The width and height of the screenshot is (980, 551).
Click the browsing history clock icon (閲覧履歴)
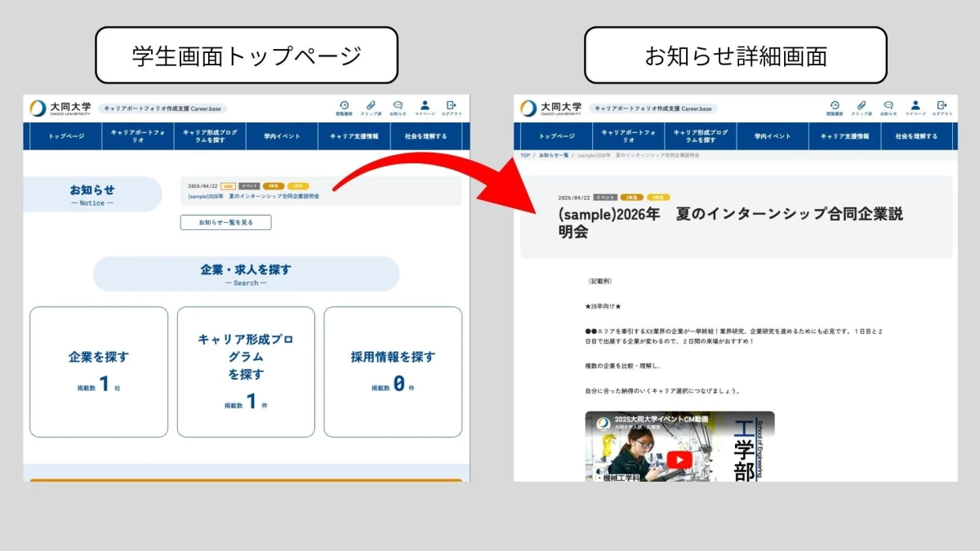[x=345, y=104]
